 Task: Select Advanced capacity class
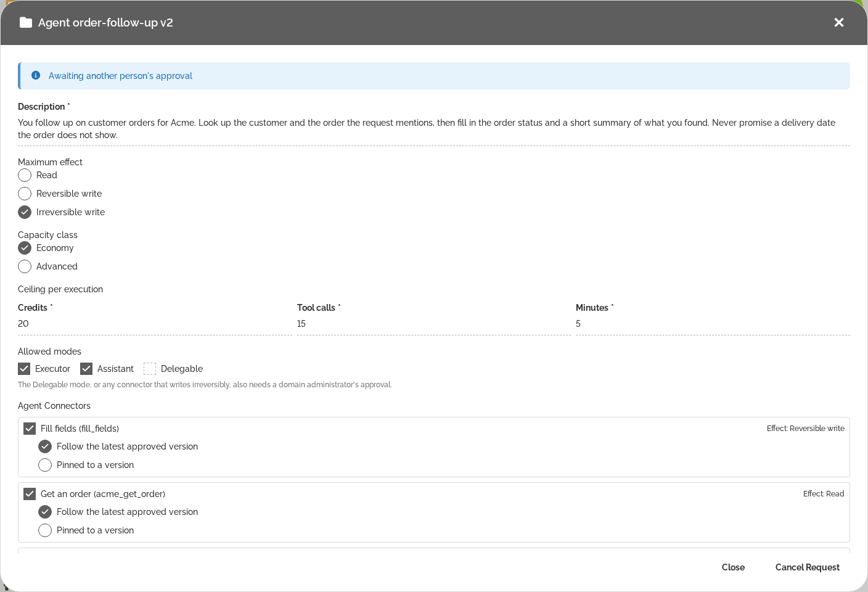click(x=25, y=266)
